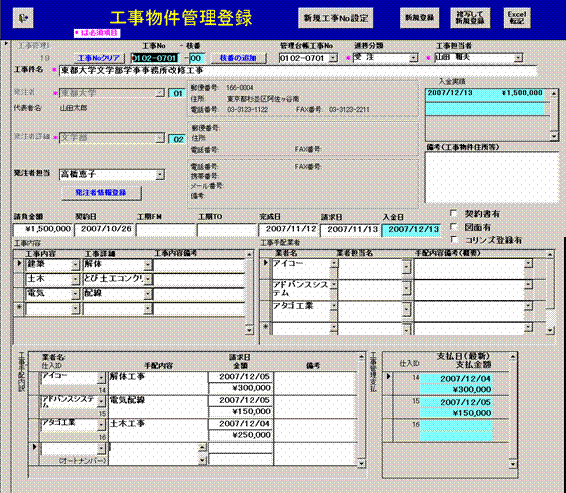The image size is (566, 493).
Task: Click the 工事件名 text field
Action: (x=298, y=70)
